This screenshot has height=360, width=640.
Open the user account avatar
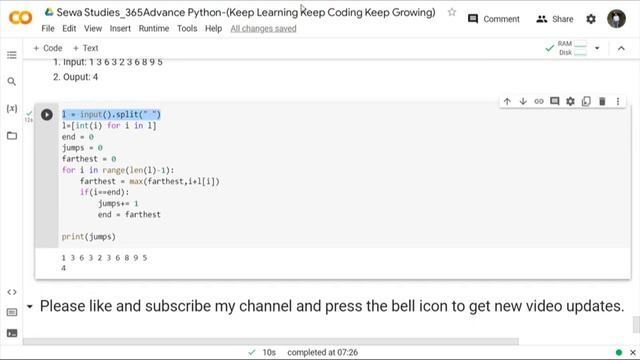(x=616, y=18)
